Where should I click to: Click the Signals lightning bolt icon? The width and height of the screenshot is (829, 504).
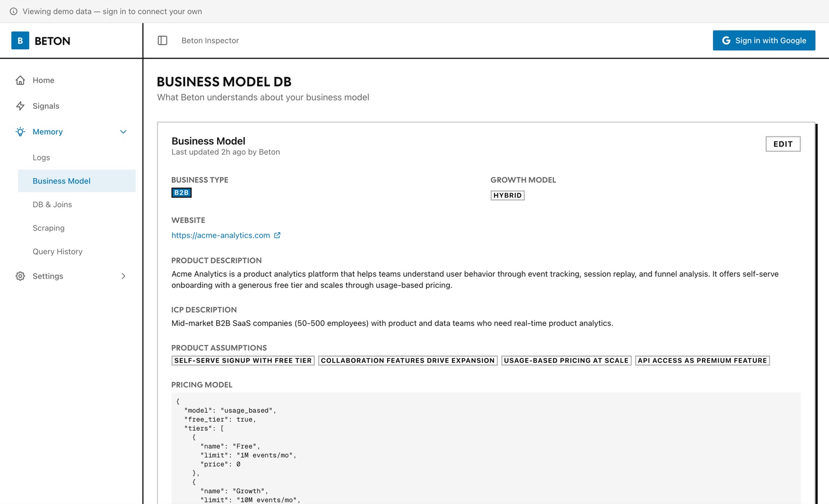(x=20, y=106)
